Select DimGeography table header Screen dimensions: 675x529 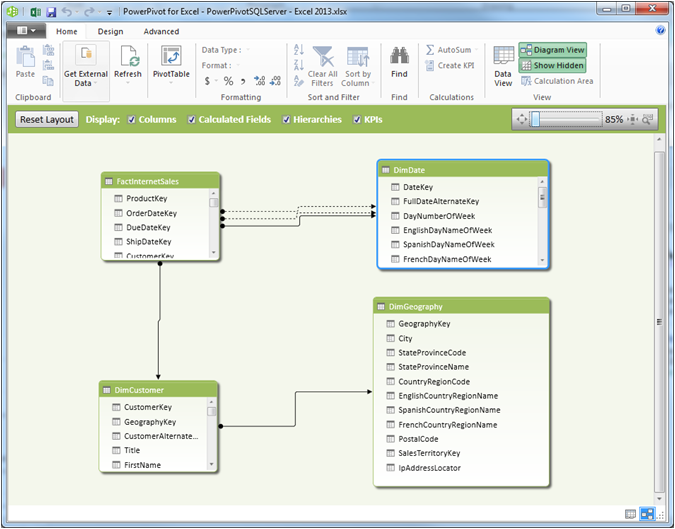[x=461, y=306]
